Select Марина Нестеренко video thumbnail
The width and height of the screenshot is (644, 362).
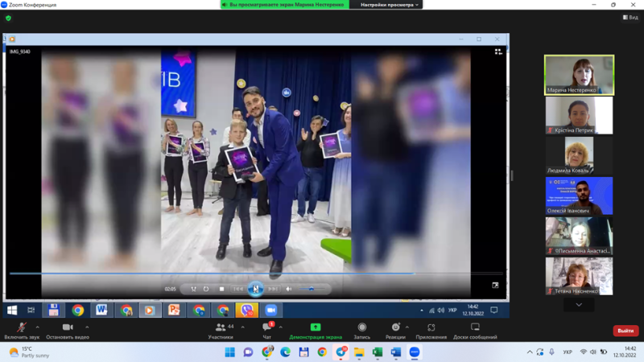pyautogui.click(x=579, y=75)
